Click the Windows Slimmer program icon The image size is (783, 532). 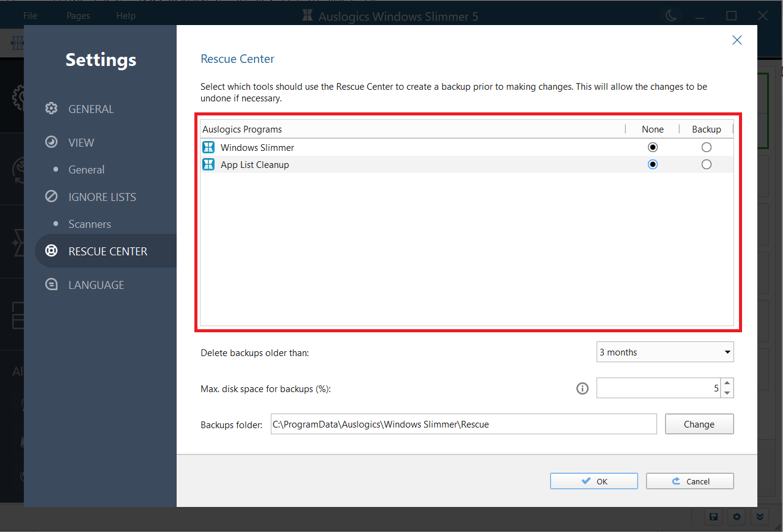(x=208, y=147)
